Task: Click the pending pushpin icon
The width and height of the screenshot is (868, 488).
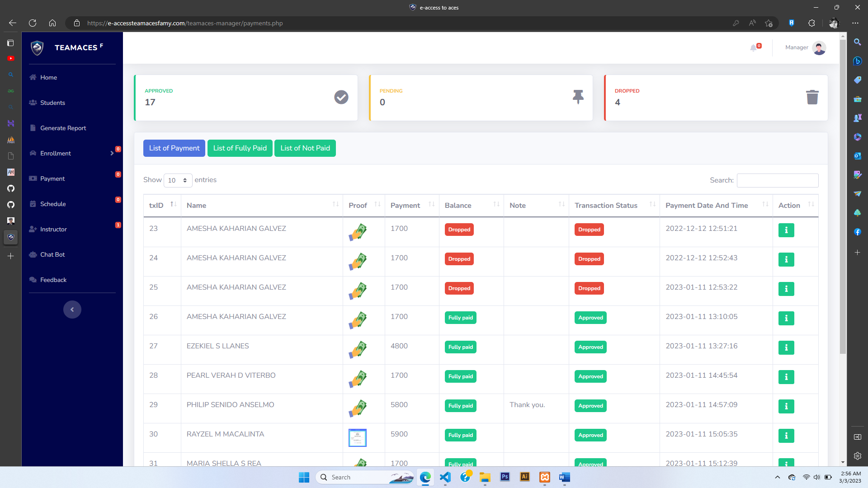Action: coord(578,97)
